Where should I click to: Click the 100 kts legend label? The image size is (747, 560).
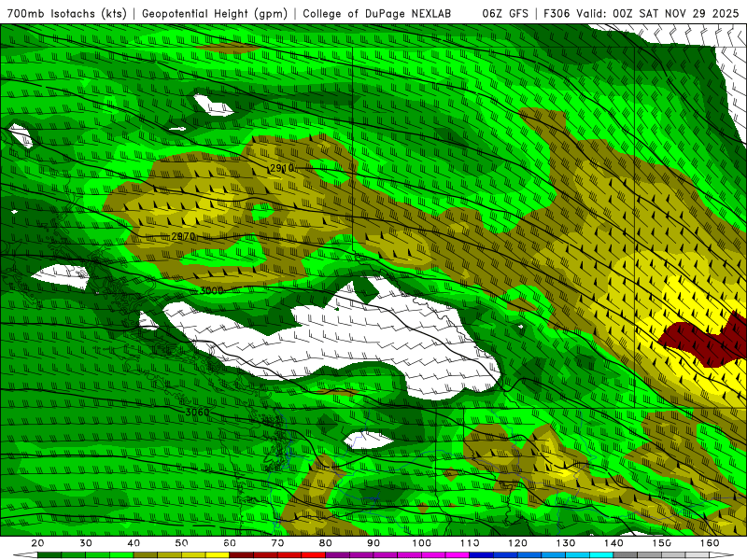click(422, 543)
